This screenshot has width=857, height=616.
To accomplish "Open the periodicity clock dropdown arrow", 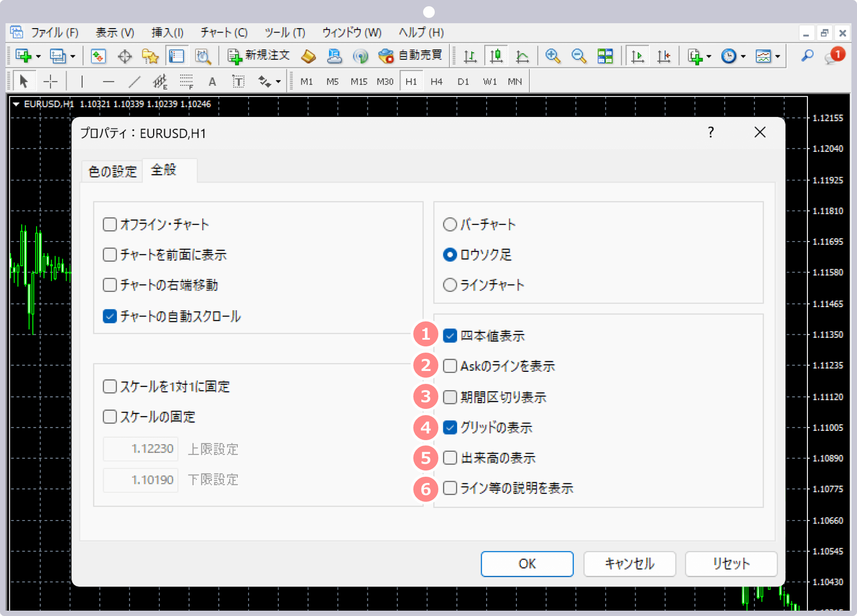I will click(x=743, y=57).
